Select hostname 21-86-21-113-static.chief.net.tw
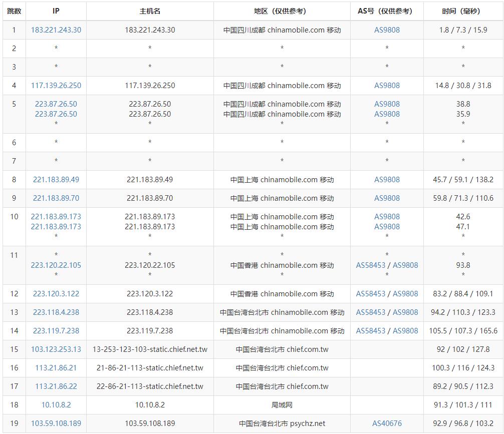Screen dimensions: 504x434 click(x=150, y=368)
